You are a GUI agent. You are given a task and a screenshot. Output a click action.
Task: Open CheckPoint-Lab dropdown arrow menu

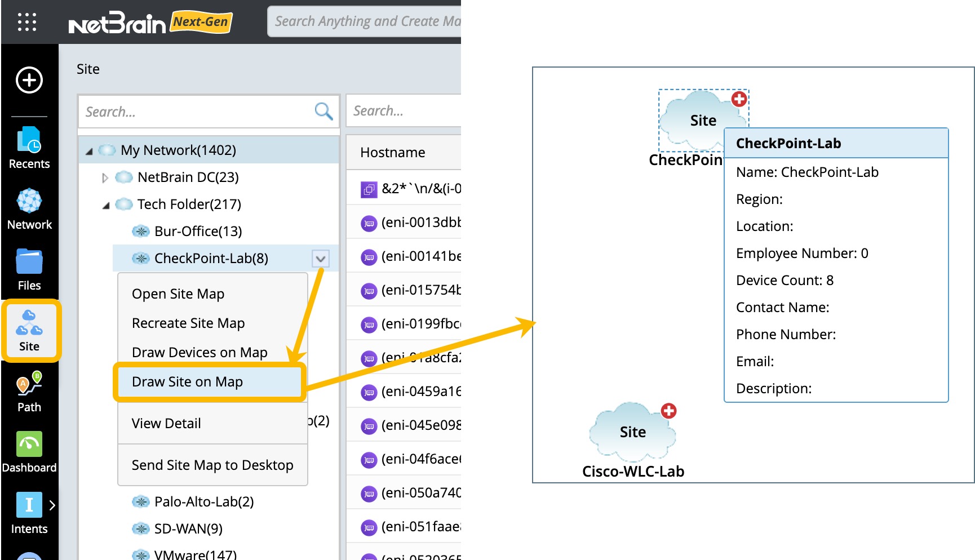321,259
